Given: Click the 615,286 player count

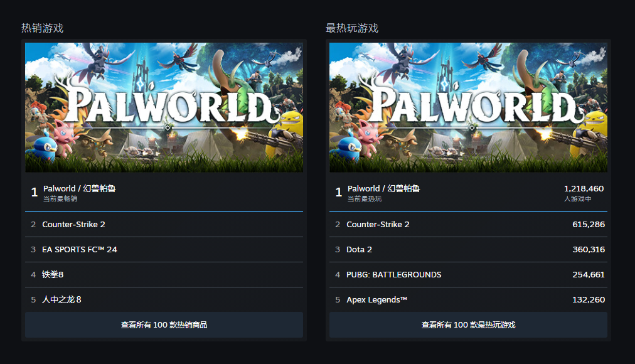Looking at the screenshot, I should click(x=588, y=225).
